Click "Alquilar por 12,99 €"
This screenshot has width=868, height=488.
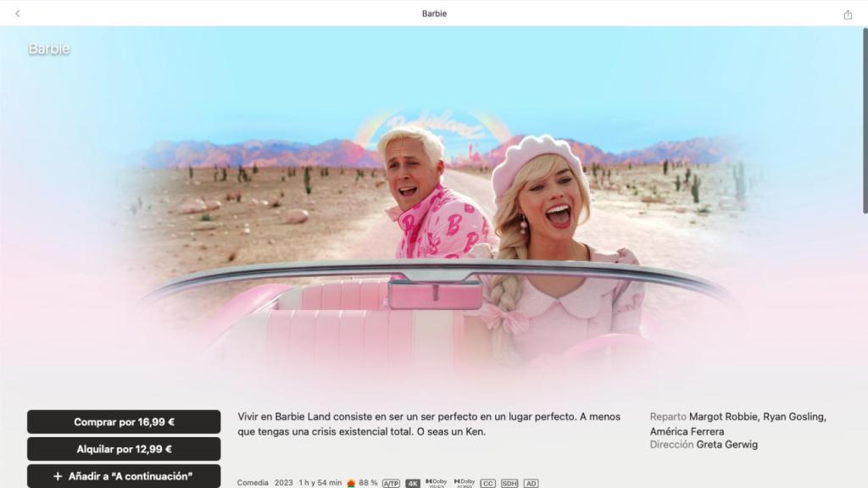(x=124, y=449)
